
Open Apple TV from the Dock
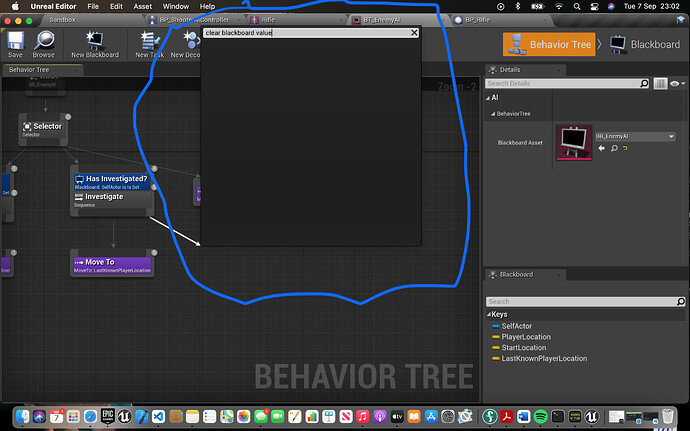tap(397, 416)
